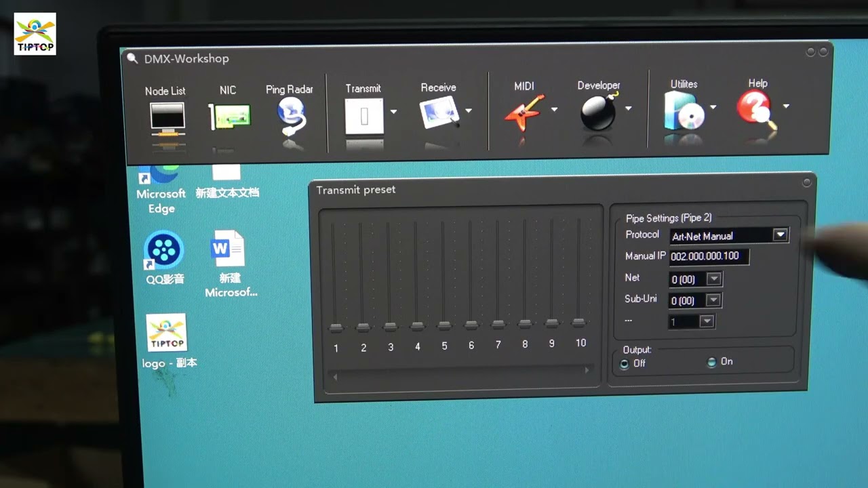Click the Receive toolbar icon
Viewport: 868px width, 488px height.
(x=439, y=113)
